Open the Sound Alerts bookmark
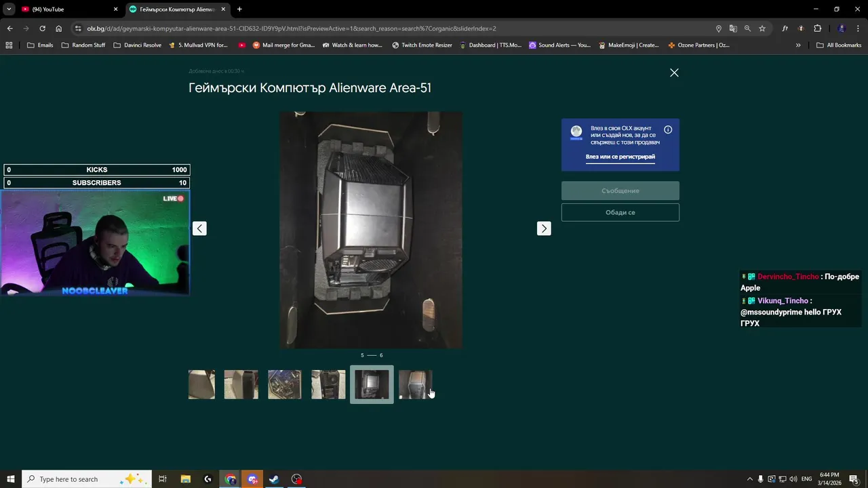 tap(560, 45)
